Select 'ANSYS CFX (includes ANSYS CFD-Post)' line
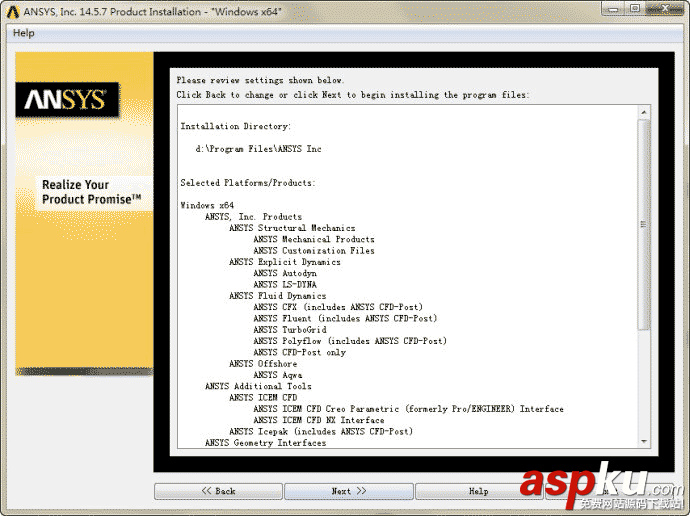 tap(338, 307)
